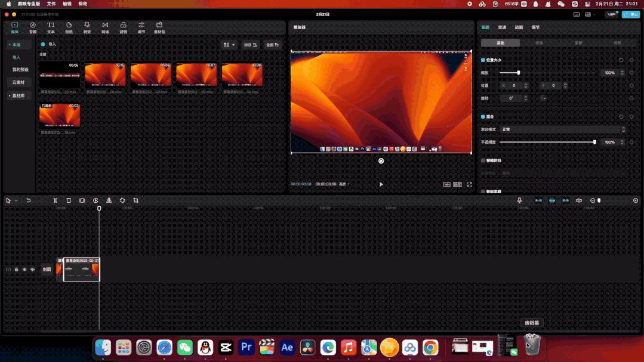Click the 导出 export button
Screen dimensions: 644x362
coord(630,14)
